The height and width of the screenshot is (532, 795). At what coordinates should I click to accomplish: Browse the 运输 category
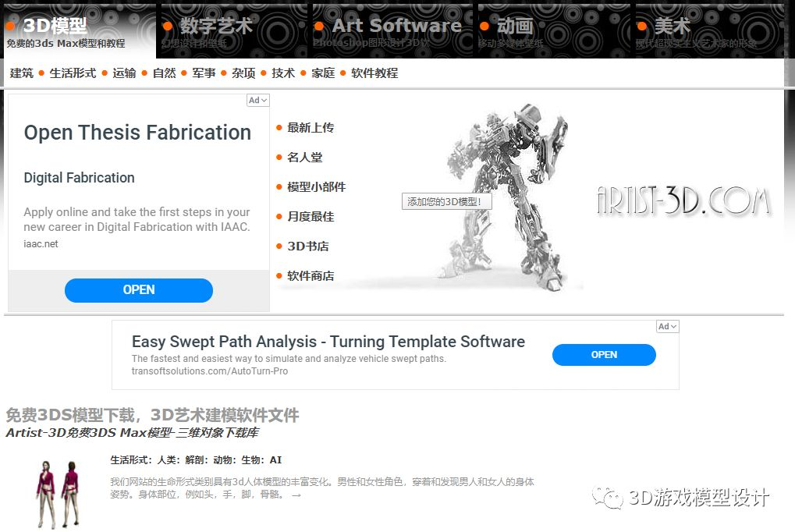[124, 73]
